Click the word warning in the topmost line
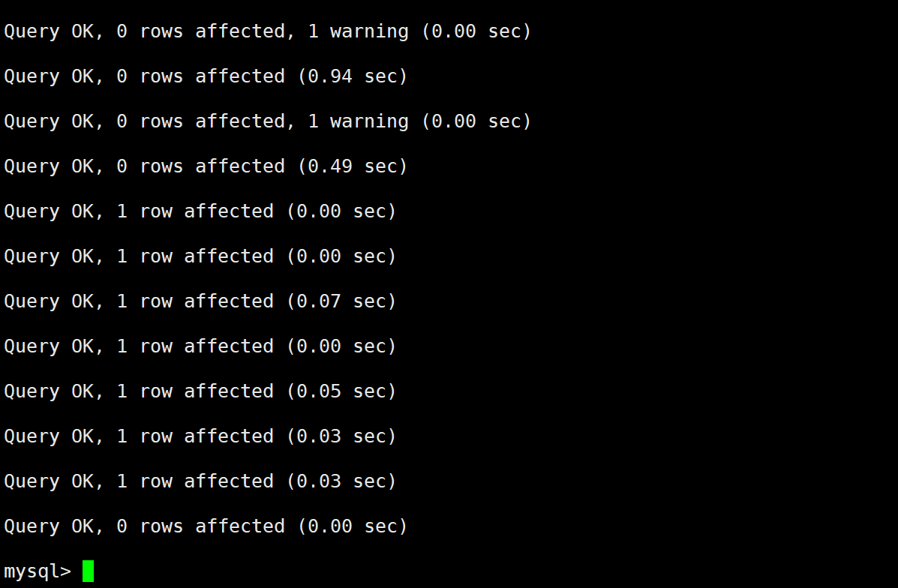The height and width of the screenshot is (588, 898). tap(369, 31)
